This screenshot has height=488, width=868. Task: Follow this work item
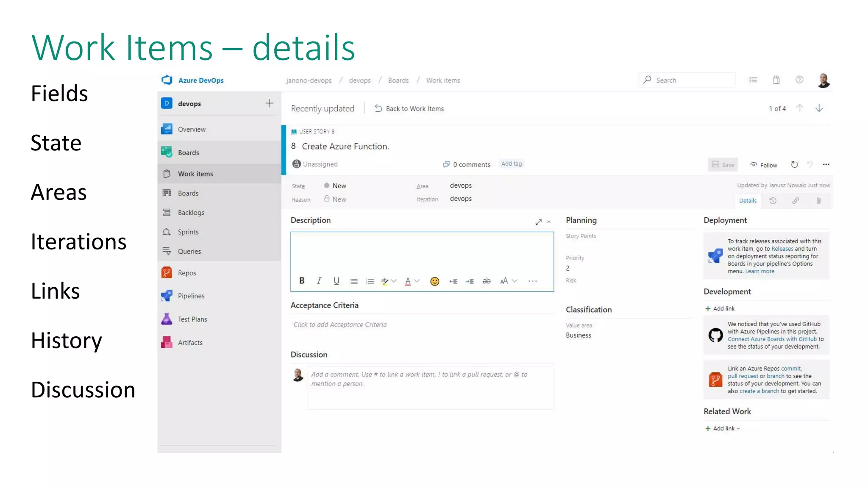coord(764,165)
